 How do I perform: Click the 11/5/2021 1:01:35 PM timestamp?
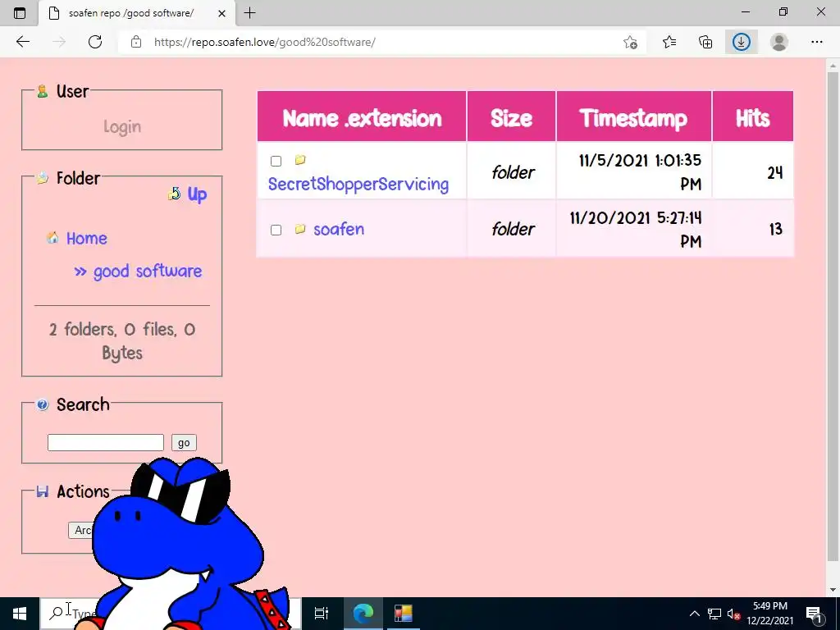point(640,172)
